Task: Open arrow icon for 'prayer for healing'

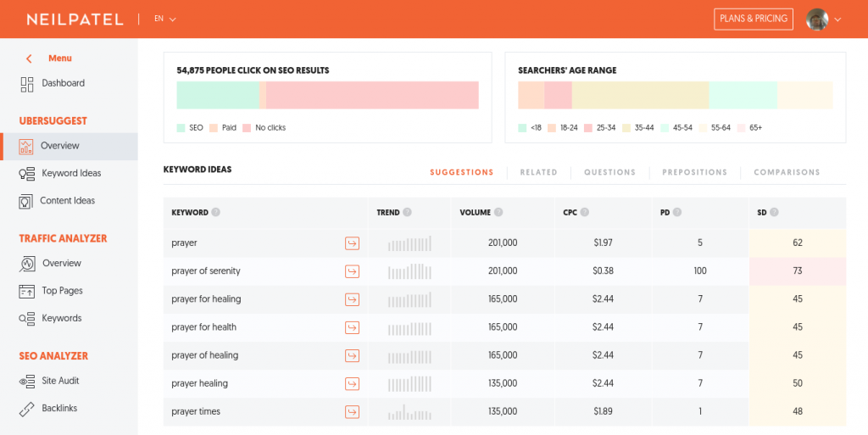Action: (x=352, y=299)
